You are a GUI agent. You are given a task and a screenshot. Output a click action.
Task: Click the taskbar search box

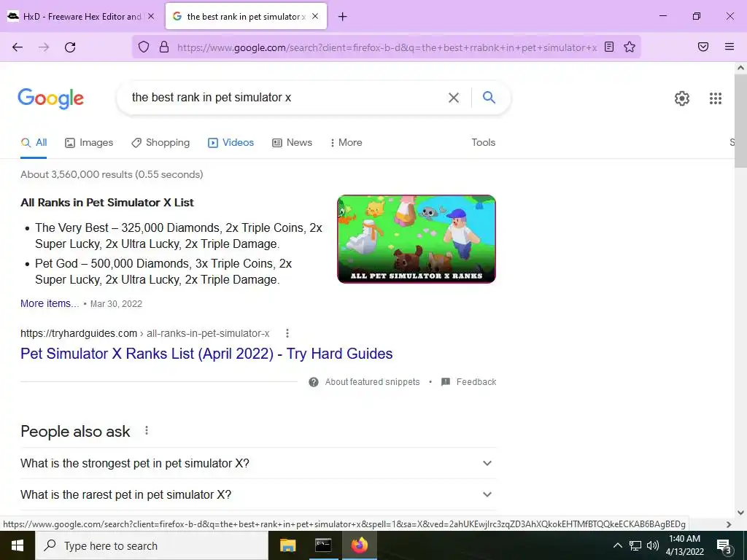click(x=152, y=545)
